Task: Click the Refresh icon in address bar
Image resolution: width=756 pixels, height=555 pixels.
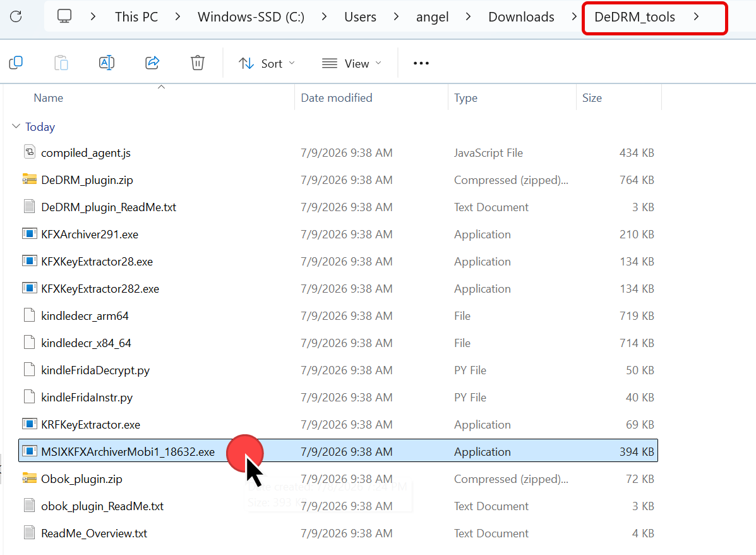Action: pyautogui.click(x=16, y=16)
